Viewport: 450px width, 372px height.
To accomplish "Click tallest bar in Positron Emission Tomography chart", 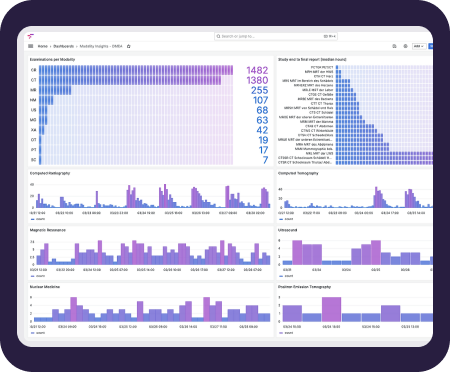I will coord(331,309).
